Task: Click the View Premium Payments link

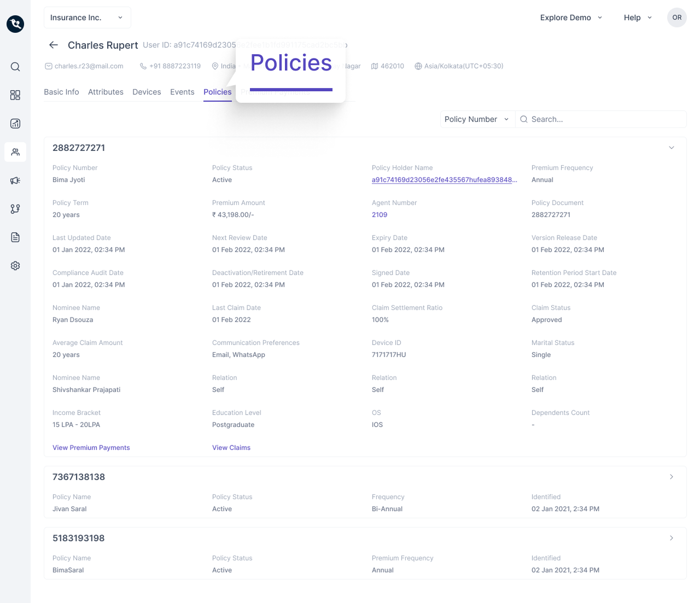Action: click(91, 448)
